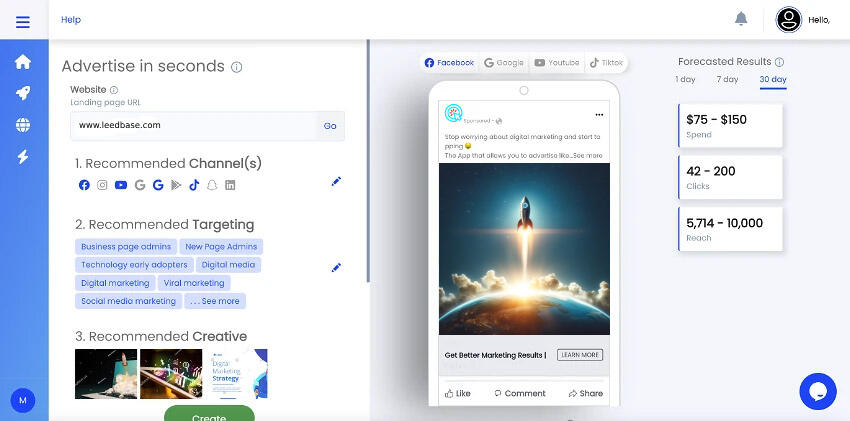
Task: Click the Help link
Action: pyautogui.click(x=71, y=20)
